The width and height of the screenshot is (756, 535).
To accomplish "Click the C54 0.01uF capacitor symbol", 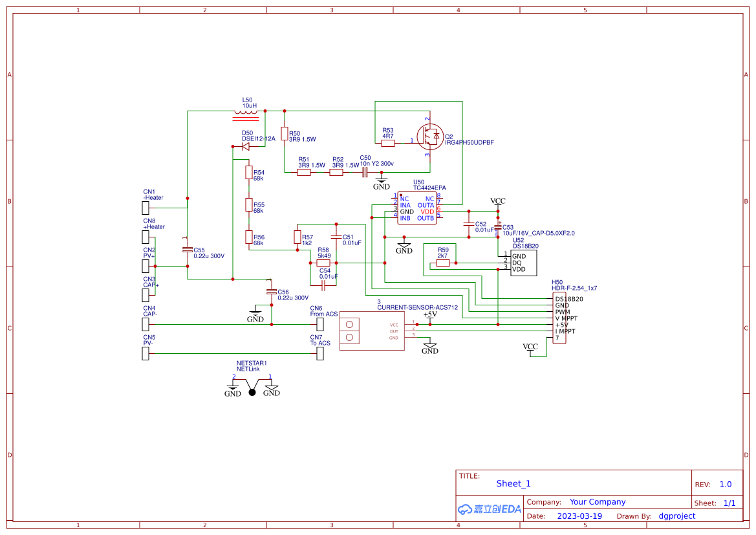I will pos(323,285).
